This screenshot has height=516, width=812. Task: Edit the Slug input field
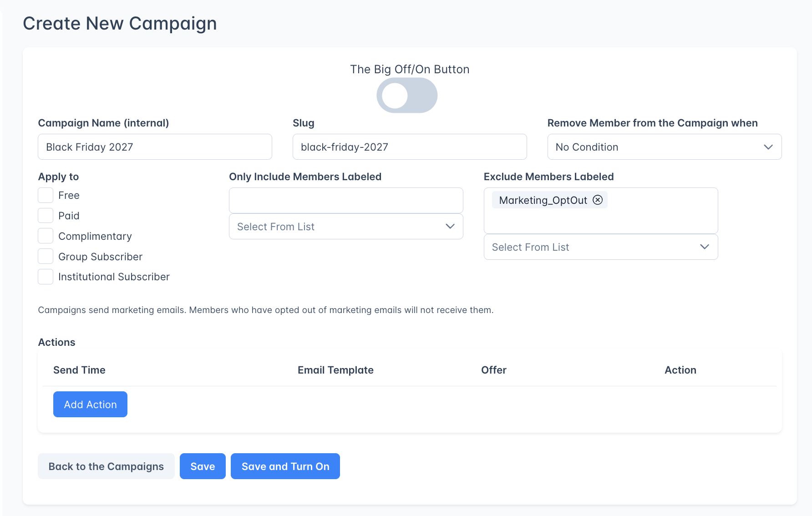(410, 147)
